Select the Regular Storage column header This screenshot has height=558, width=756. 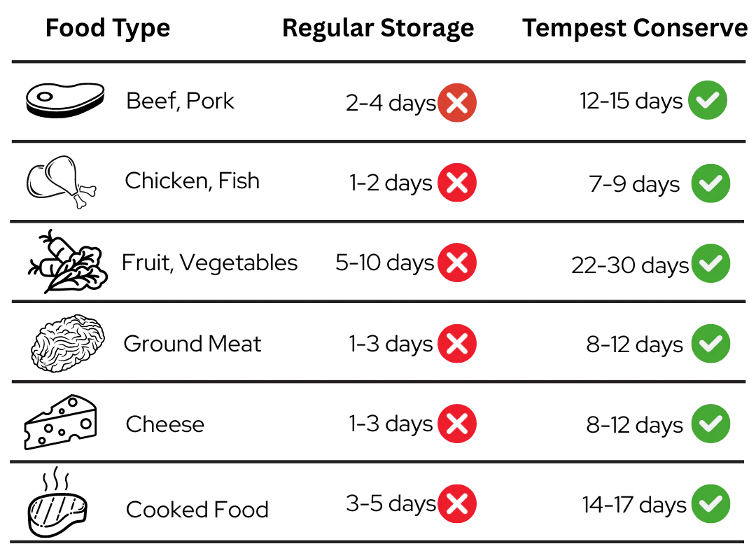point(378,29)
